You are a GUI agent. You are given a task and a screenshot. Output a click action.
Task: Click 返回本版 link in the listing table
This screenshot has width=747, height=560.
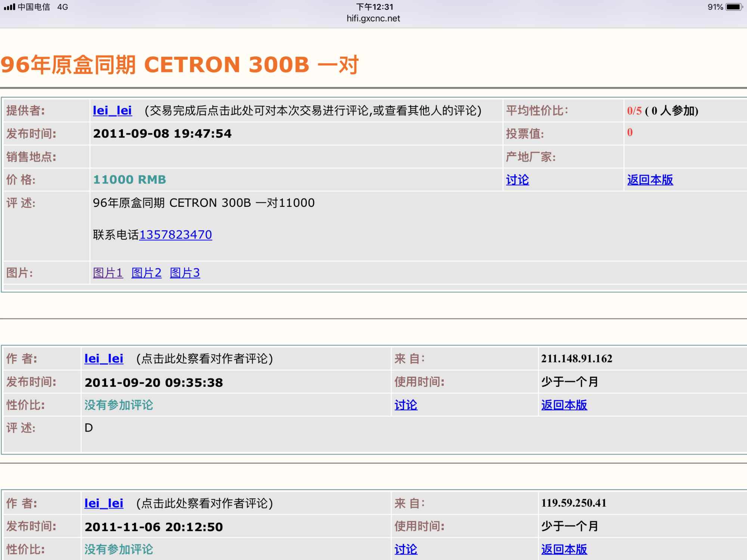[650, 180]
